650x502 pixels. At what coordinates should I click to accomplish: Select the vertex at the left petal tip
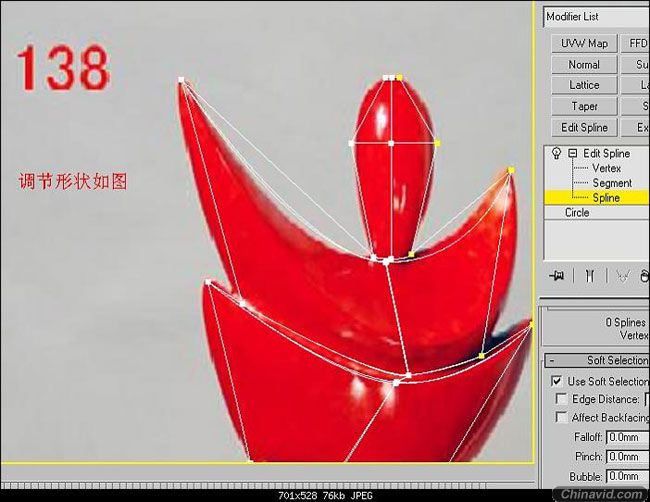pyautogui.click(x=181, y=80)
